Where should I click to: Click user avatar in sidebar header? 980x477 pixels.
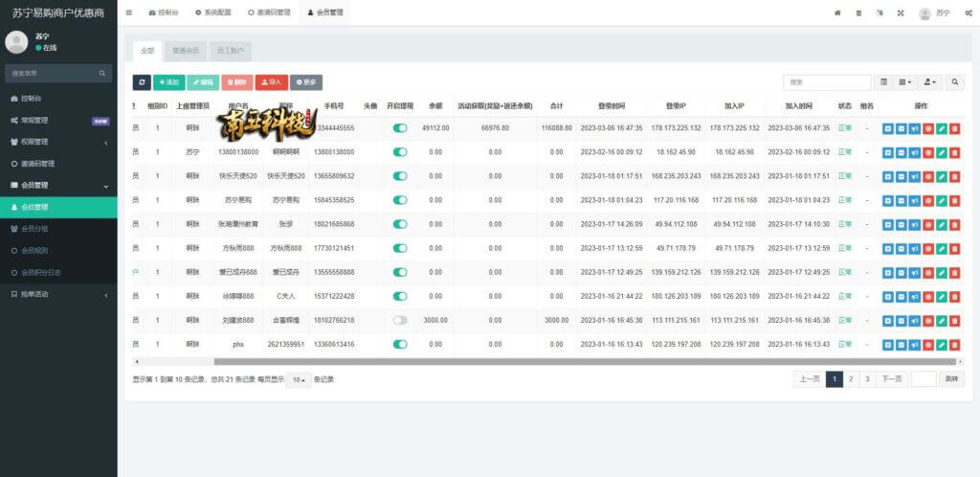pyautogui.click(x=16, y=42)
